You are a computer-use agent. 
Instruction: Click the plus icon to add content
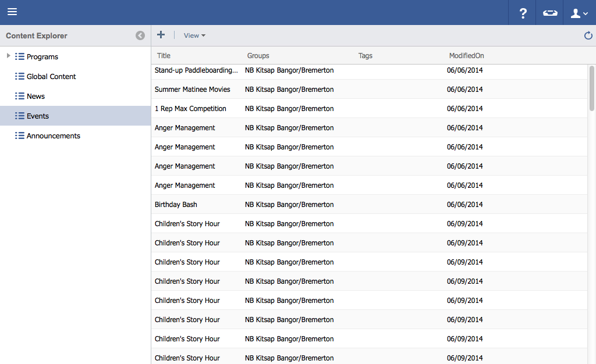161,35
